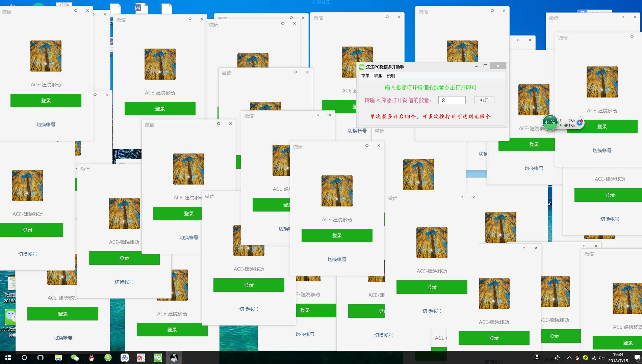Image resolution: width=642 pixels, height=364 pixels.
Task: Open Windows Start menu
Action: [x=8, y=358]
